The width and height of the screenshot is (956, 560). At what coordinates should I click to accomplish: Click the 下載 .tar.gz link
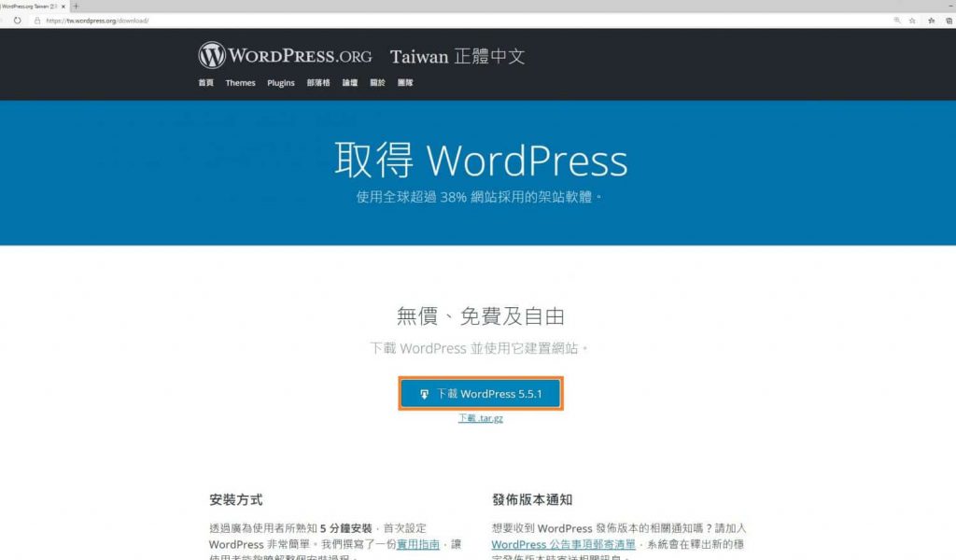click(481, 418)
